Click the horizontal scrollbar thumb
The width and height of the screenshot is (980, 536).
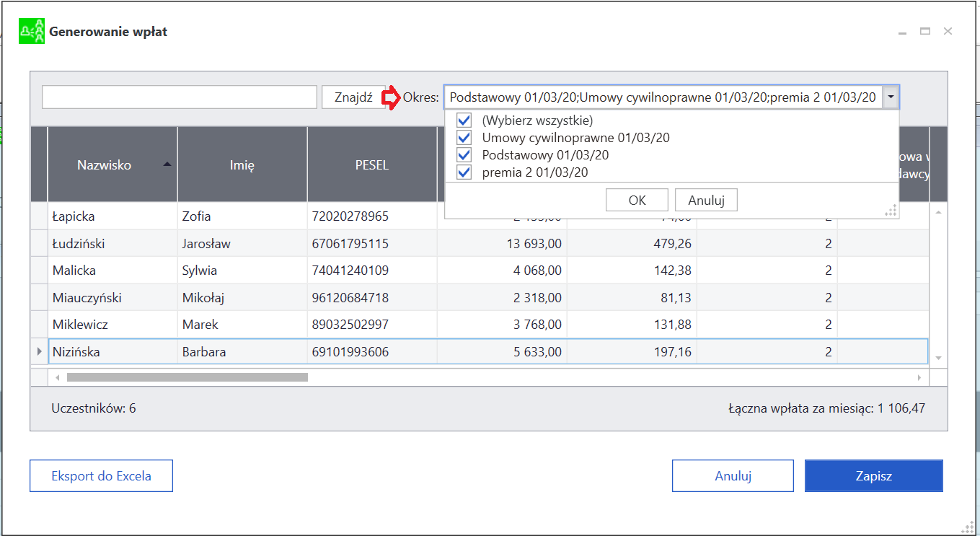coord(187,377)
